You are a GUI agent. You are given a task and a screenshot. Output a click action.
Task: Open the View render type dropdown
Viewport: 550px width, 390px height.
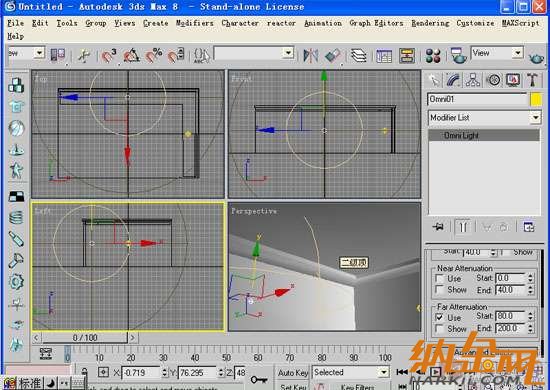tap(517, 53)
